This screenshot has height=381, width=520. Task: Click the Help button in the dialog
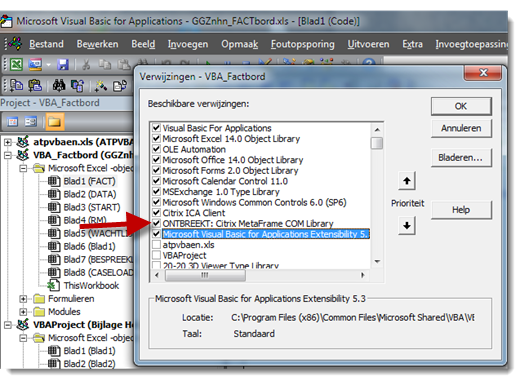[461, 210]
